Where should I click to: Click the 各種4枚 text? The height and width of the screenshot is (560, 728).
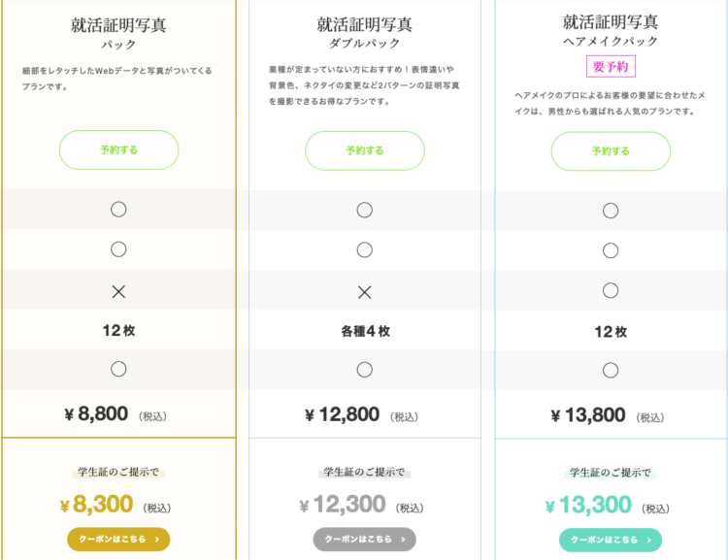[x=365, y=331]
